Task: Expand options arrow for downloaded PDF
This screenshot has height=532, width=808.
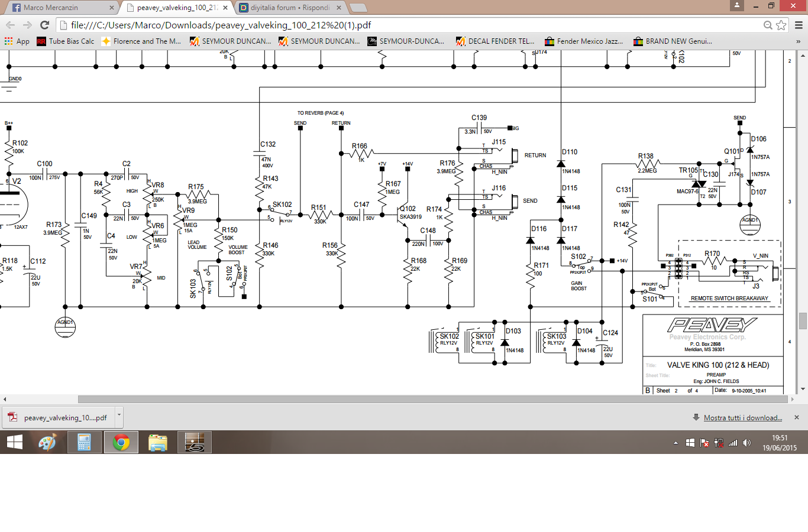Action: tap(119, 415)
